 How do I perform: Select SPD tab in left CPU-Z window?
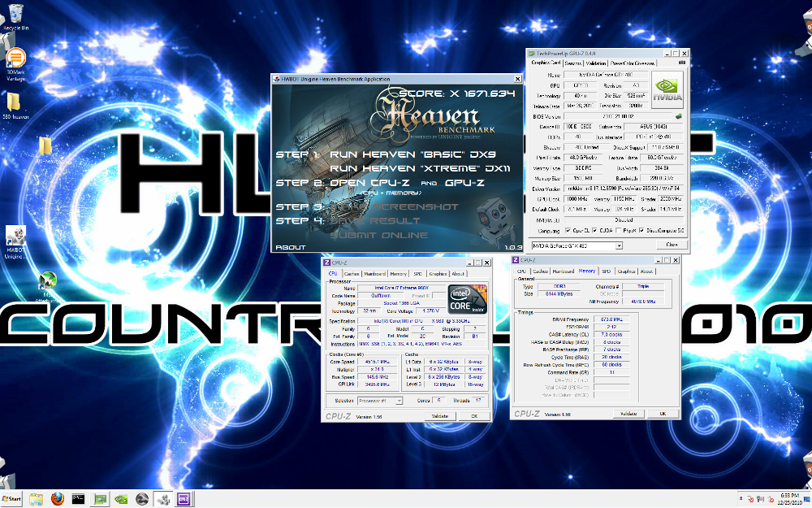tap(418, 274)
